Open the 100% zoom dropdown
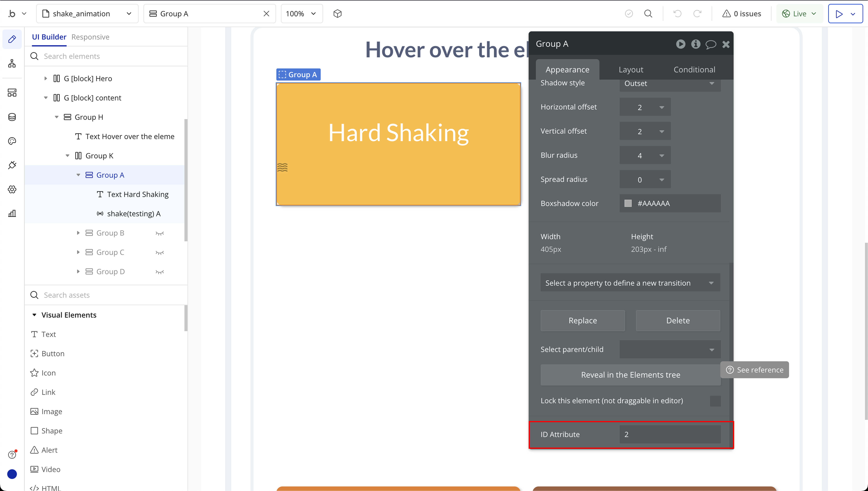This screenshot has width=868, height=491. 301,13
